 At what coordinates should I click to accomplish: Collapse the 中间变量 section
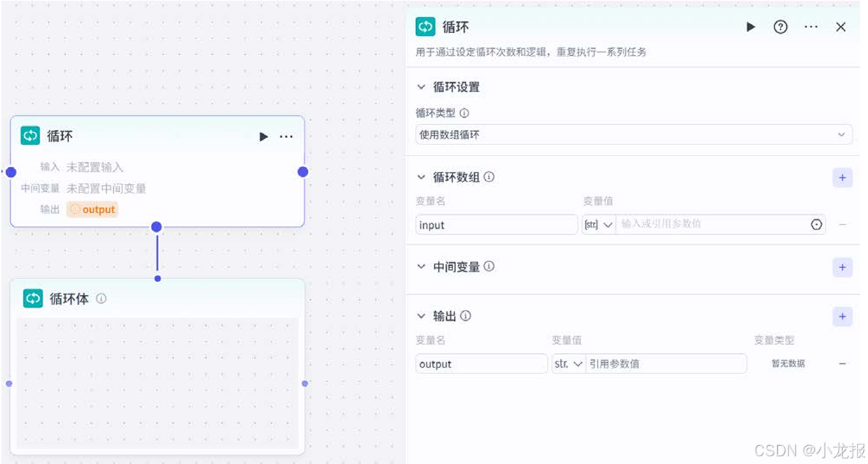(x=420, y=267)
